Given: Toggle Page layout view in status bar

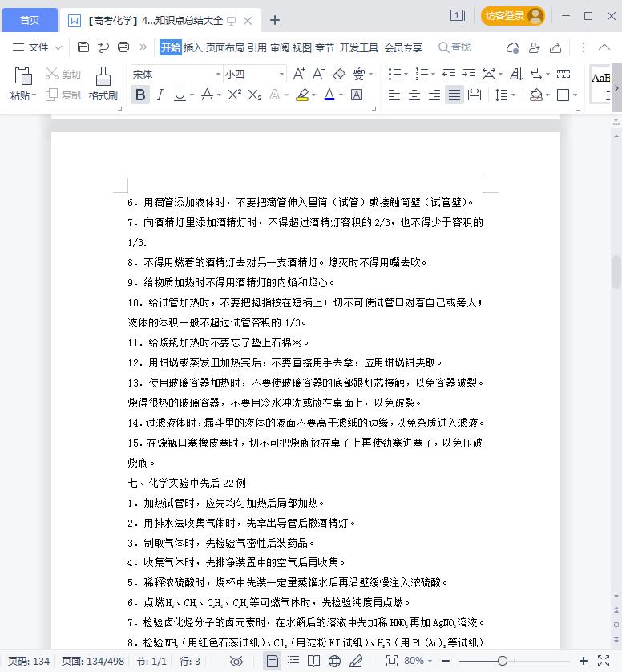Looking at the screenshot, I should pos(272,662).
